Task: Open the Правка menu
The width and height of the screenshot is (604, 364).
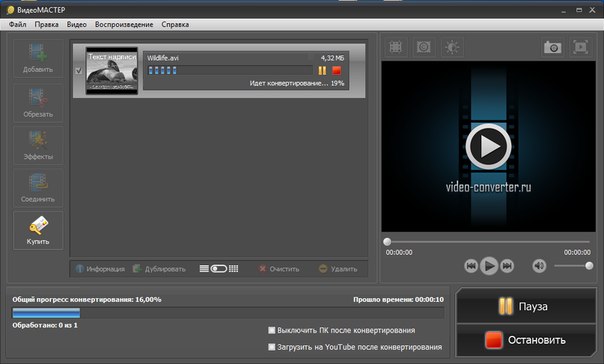Action: 47,24
